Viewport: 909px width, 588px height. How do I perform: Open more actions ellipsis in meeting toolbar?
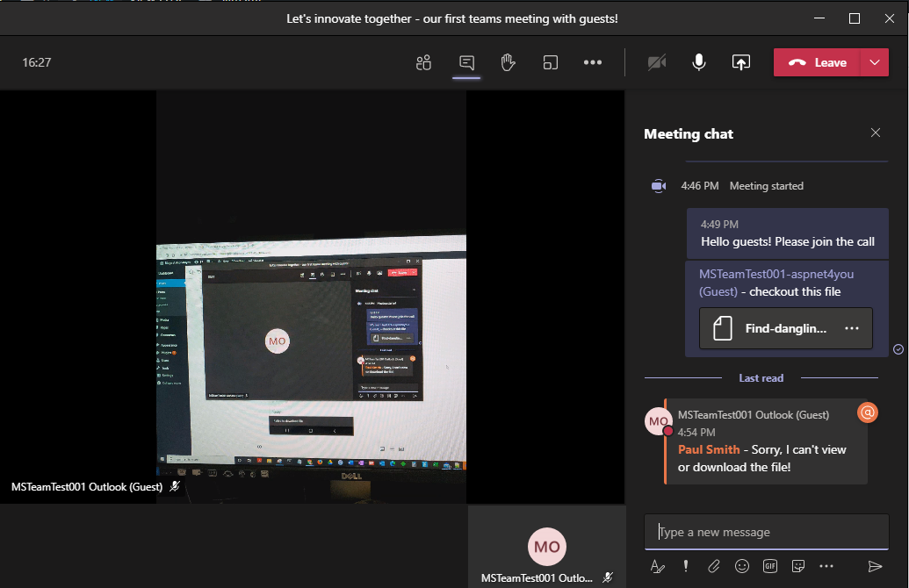pyautogui.click(x=593, y=62)
